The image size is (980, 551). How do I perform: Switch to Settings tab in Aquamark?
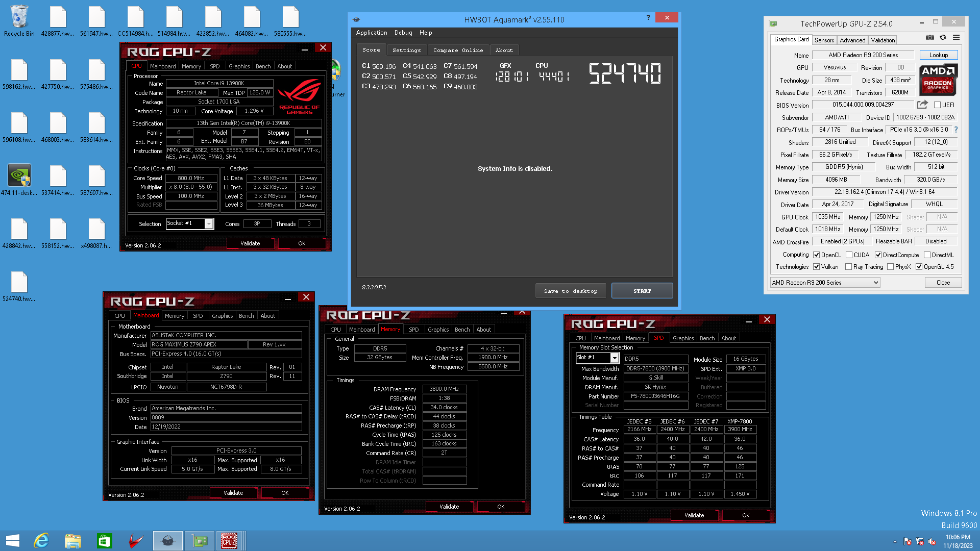406,50
